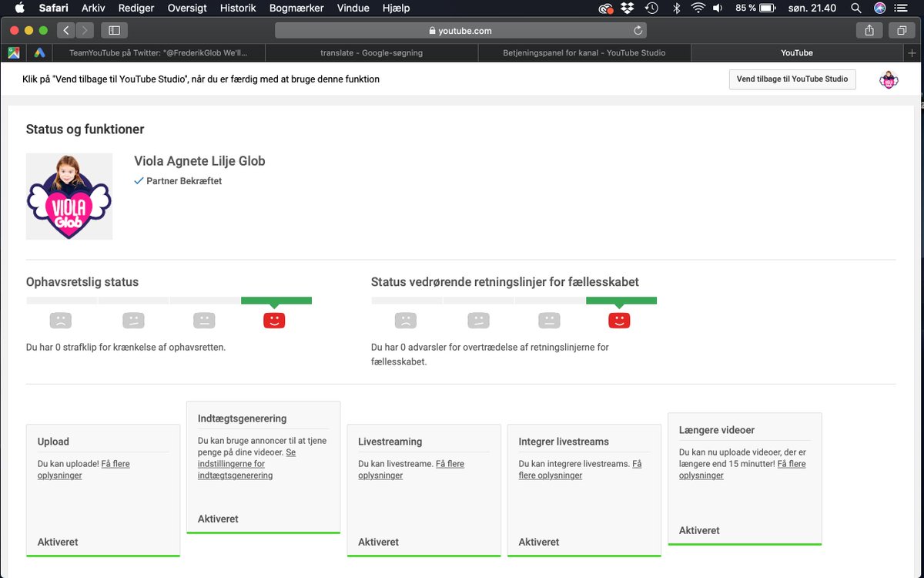Click green bar under retningslinjer status
924x578 pixels.
pyautogui.click(x=621, y=301)
